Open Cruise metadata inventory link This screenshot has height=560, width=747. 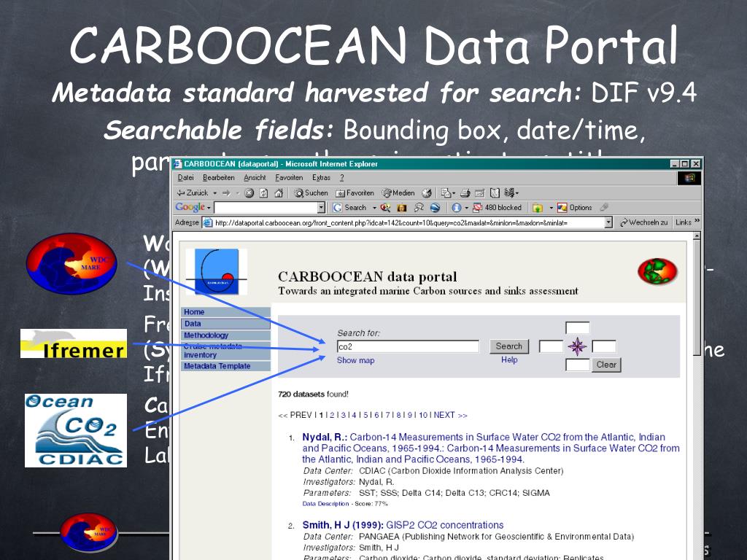(226, 351)
